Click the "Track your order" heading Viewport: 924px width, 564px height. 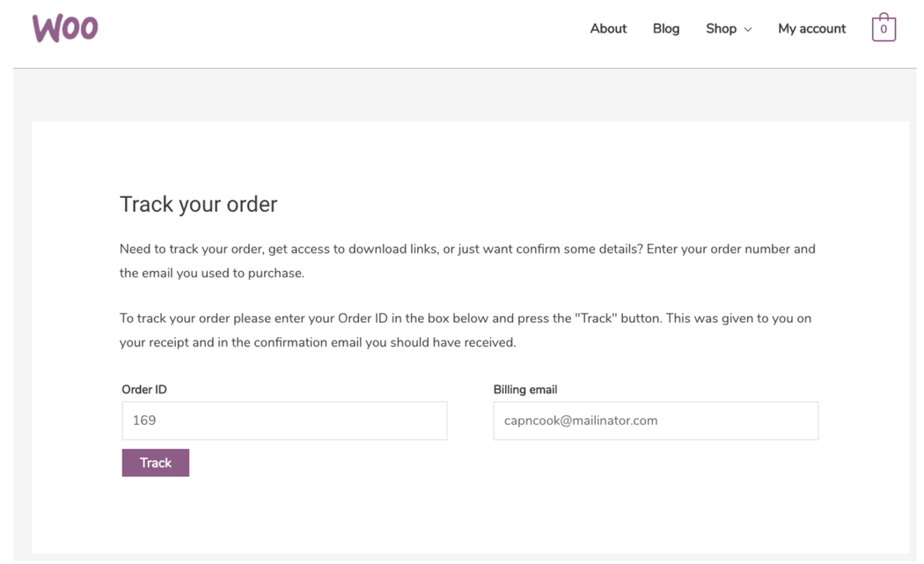click(198, 204)
